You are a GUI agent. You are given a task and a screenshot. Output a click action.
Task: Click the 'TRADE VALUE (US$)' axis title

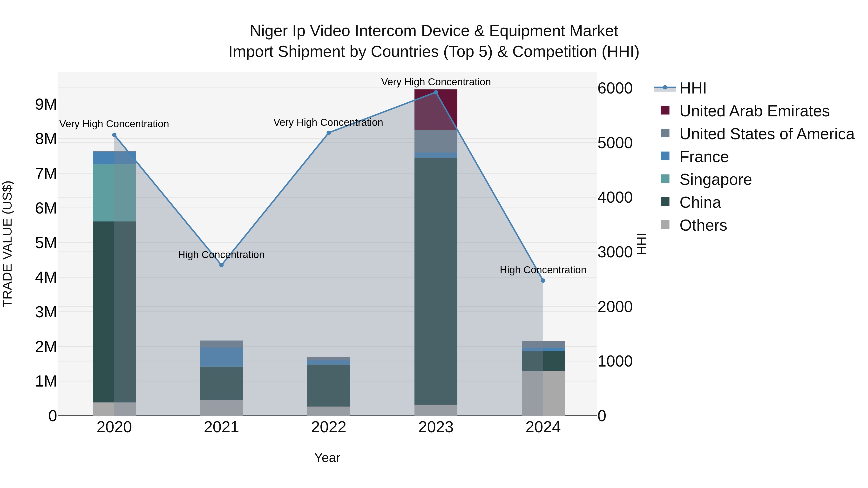[7, 244]
